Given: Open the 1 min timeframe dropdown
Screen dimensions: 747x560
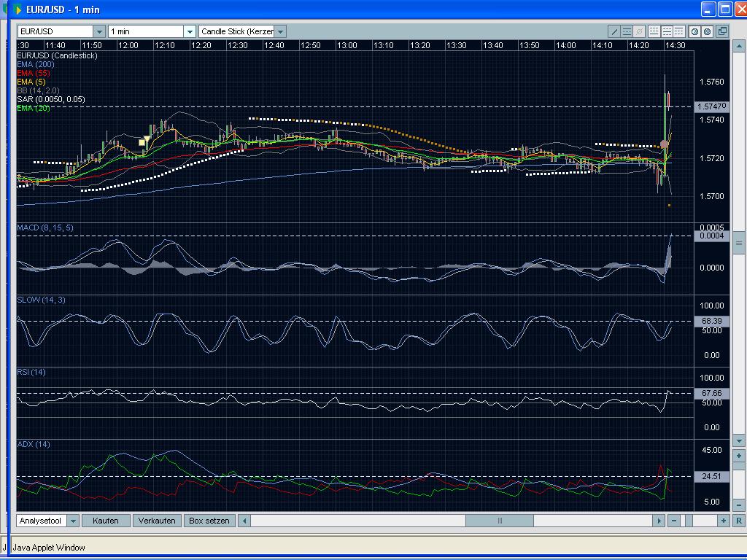Looking at the screenshot, I should click(190, 31).
